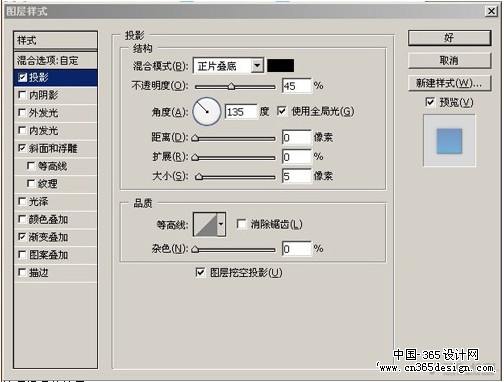Click the angle dial control
Screen dimensions: 504x382
point(207,111)
